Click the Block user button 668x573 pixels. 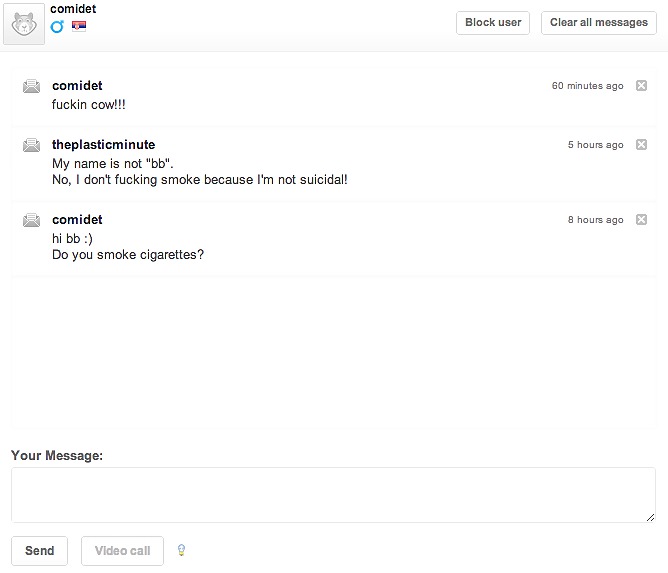493,22
